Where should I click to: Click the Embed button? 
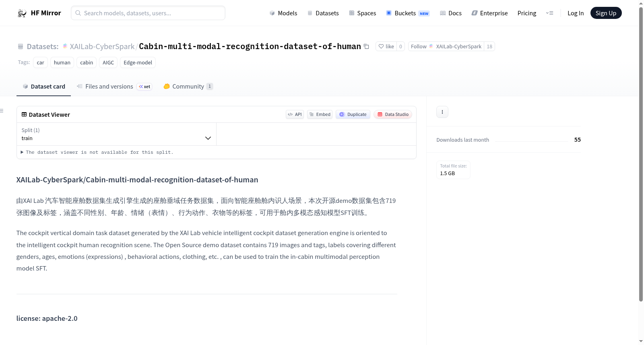click(320, 114)
